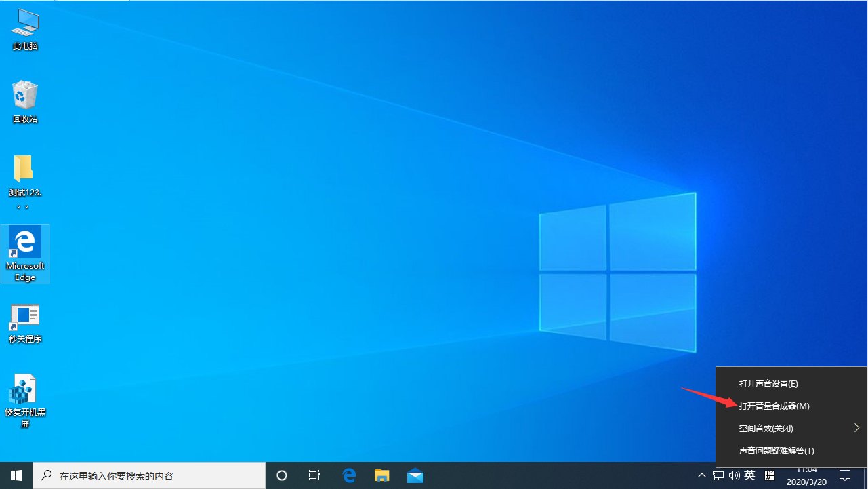Open File Explorer from the taskbar
The width and height of the screenshot is (868, 489).
[x=381, y=475]
